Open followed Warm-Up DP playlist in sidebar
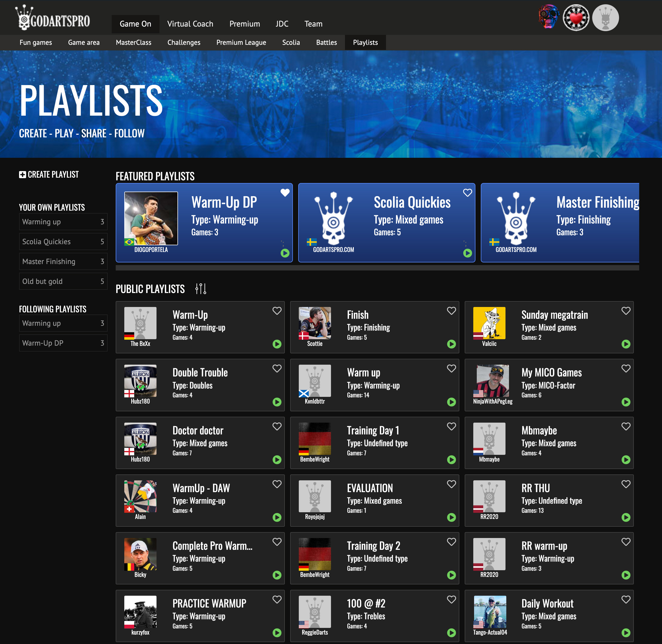Image resolution: width=662 pixels, height=644 pixels. click(63, 343)
